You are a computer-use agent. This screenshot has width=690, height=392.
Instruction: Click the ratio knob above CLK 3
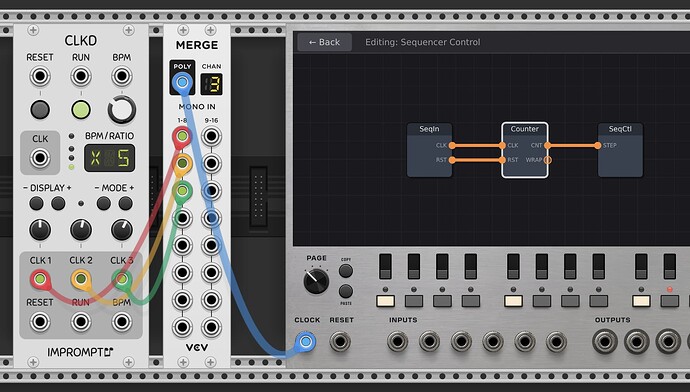[122, 230]
